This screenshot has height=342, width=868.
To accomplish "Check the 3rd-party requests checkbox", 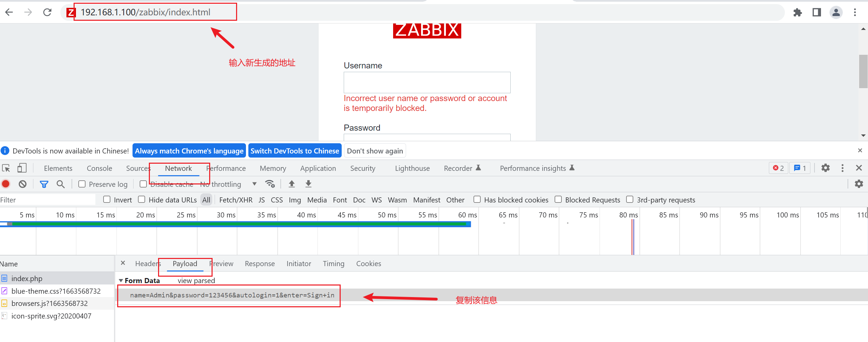I will [630, 199].
